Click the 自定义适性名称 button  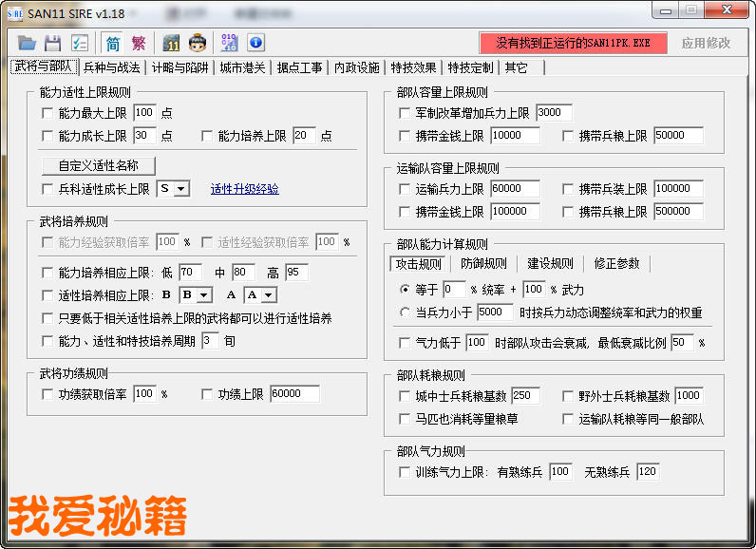[98, 165]
